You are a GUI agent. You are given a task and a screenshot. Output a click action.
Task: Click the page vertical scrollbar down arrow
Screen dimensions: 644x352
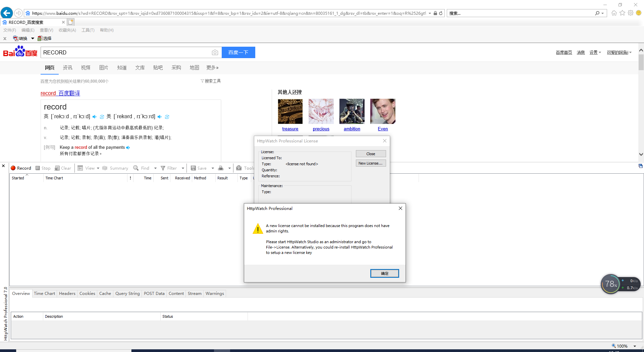[x=641, y=154]
